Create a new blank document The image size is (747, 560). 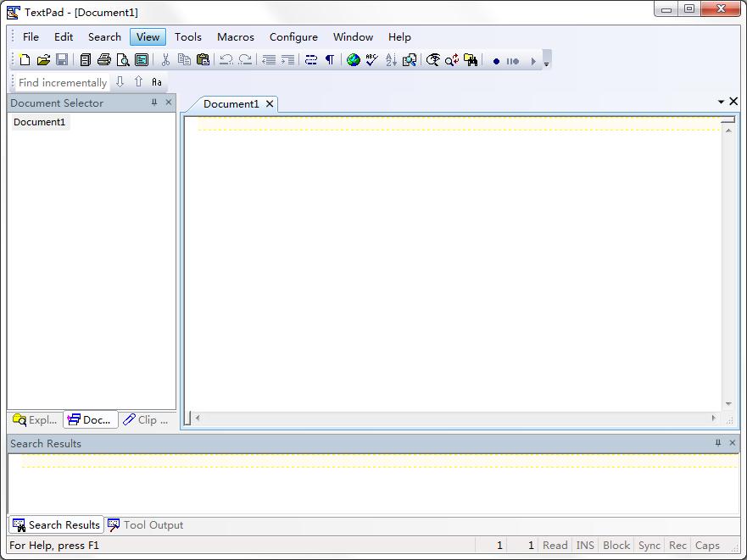click(24, 59)
